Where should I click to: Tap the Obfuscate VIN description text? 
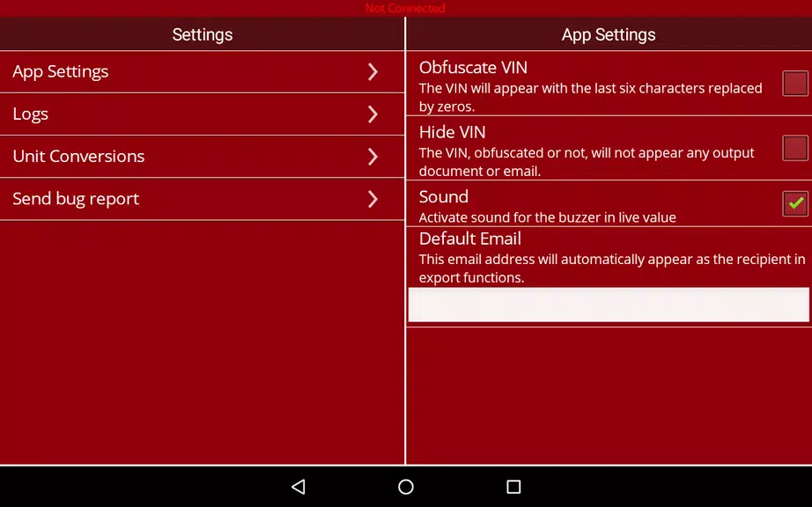590,97
